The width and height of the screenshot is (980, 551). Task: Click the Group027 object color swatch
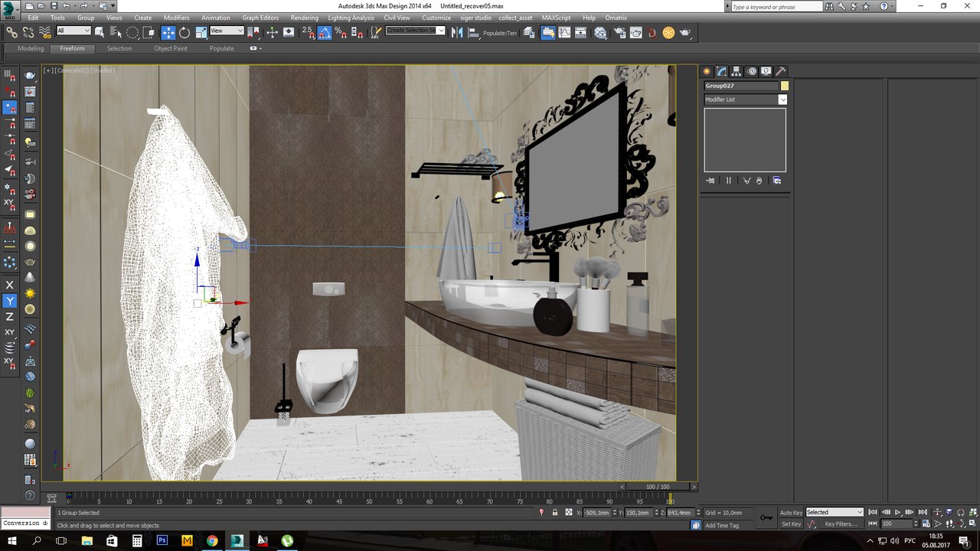tap(785, 86)
